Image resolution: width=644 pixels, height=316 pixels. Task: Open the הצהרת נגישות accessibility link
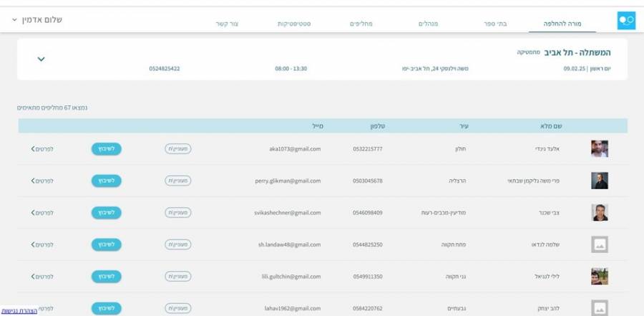pos(19,311)
